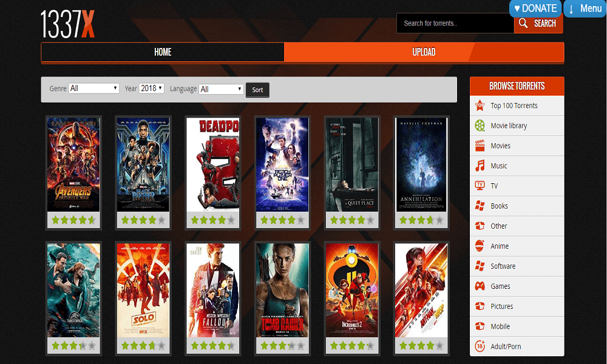Open the Ant-Man and the Wasp poster
Screen dimensions: 607x364
[421, 290]
